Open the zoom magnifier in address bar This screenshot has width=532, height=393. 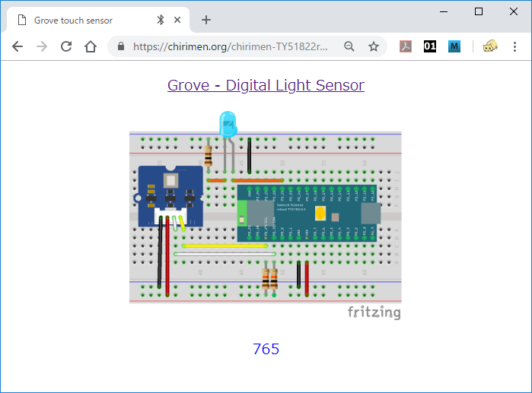coord(349,46)
